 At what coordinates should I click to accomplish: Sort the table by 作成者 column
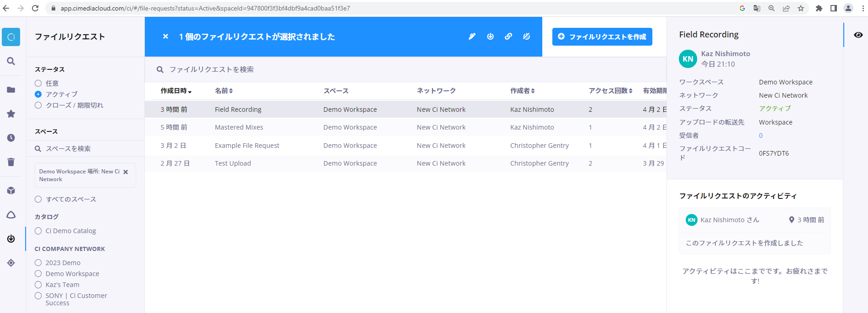pos(522,91)
